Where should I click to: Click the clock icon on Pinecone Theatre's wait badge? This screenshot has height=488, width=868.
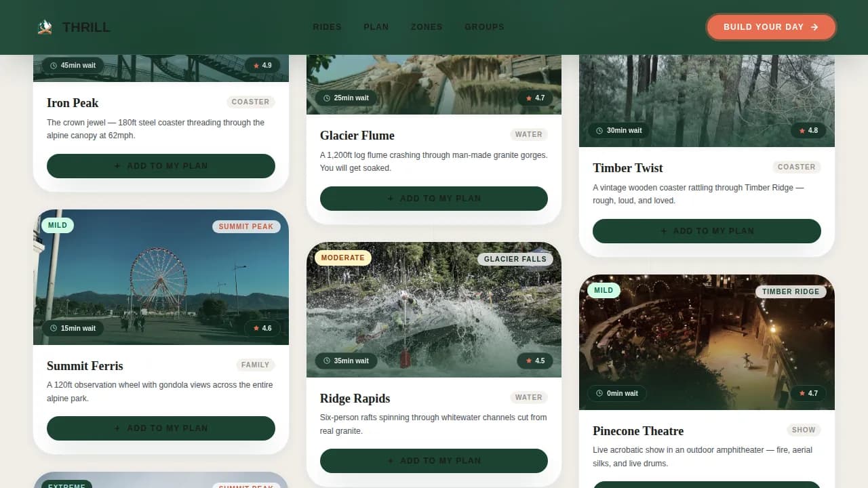(599, 393)
